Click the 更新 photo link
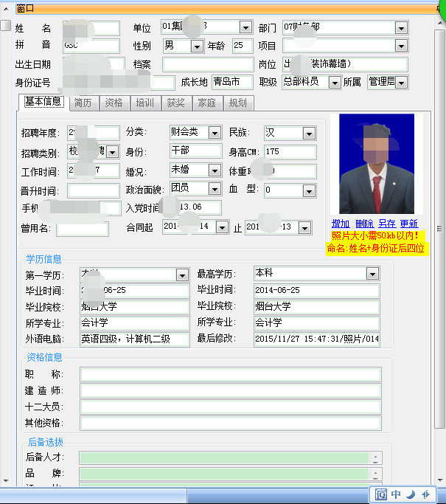This screenshot has width=446, height=504. click(409, 224)
